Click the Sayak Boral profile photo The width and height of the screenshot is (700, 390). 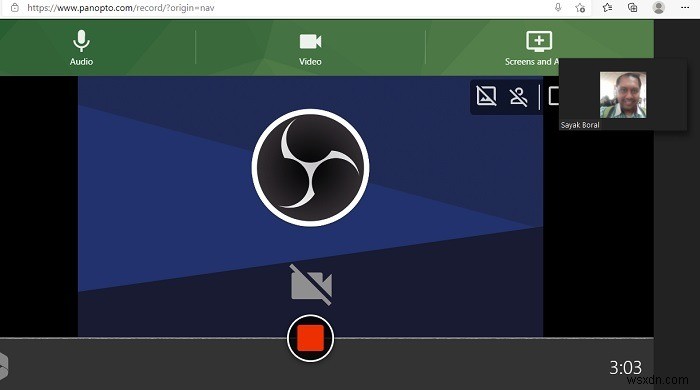(x=623, y=95)
